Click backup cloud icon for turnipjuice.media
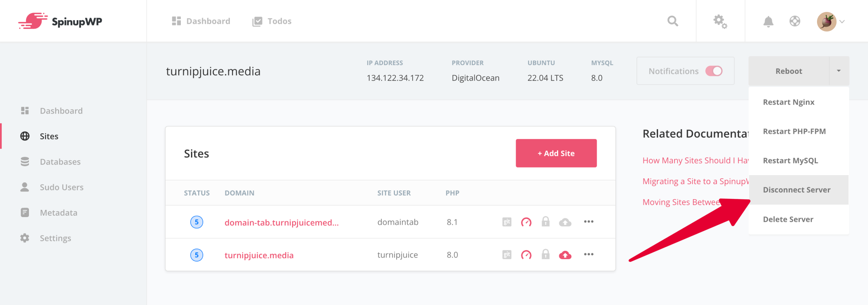 pos(565,255)
